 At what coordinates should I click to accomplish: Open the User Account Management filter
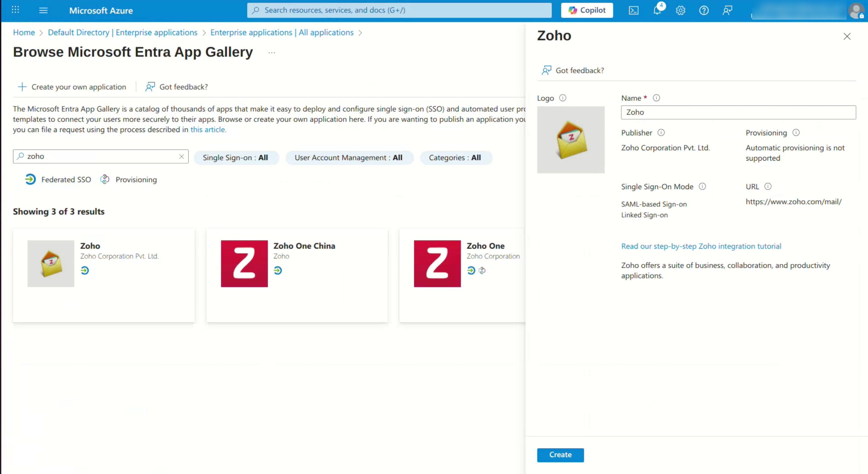tap(349, 158)
